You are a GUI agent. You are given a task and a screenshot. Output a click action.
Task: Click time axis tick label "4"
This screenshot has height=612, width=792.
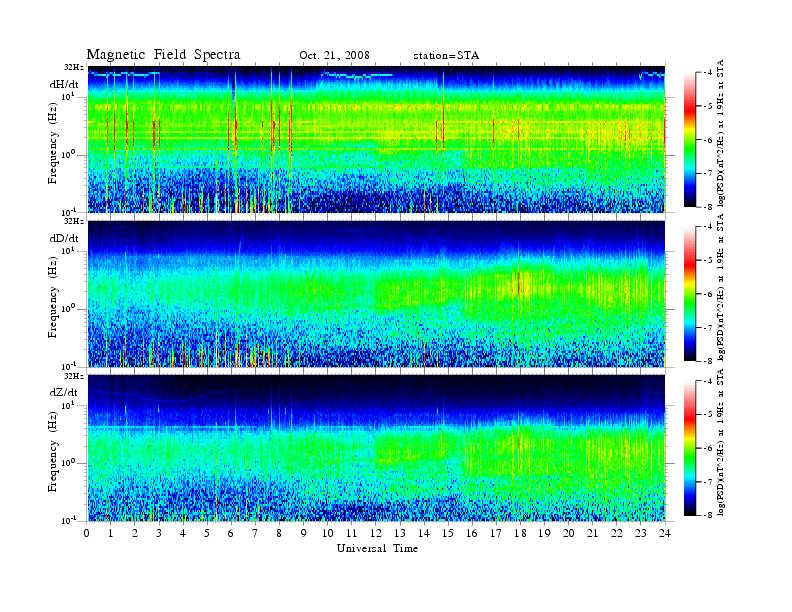[183, 533]
